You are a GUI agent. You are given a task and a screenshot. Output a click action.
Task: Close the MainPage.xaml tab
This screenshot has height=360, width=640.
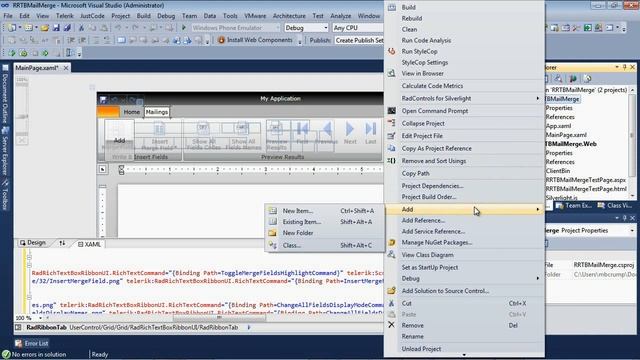[x=66, y=68]
